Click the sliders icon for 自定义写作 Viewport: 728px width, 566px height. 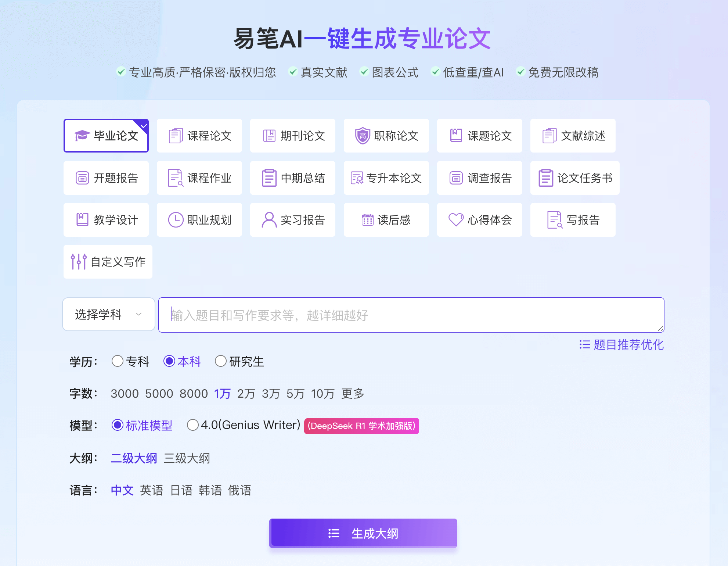pyautogui.click(x=79, y=262)
